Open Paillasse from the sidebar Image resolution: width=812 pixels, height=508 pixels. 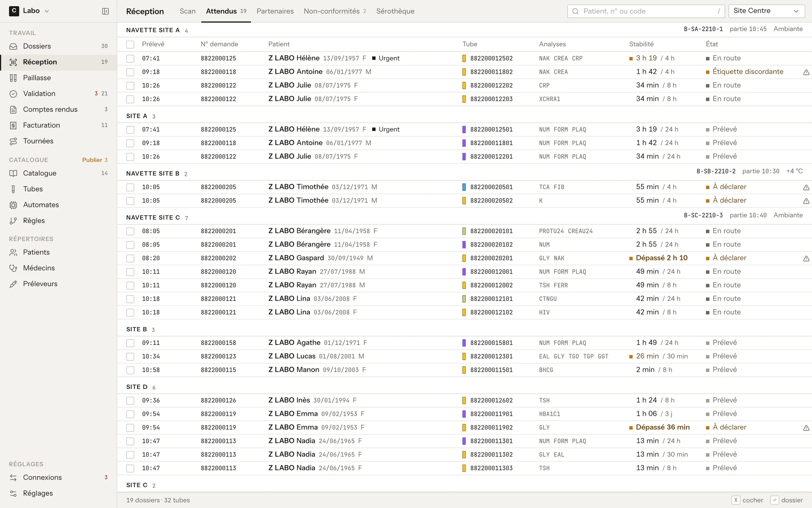(59, 78)
